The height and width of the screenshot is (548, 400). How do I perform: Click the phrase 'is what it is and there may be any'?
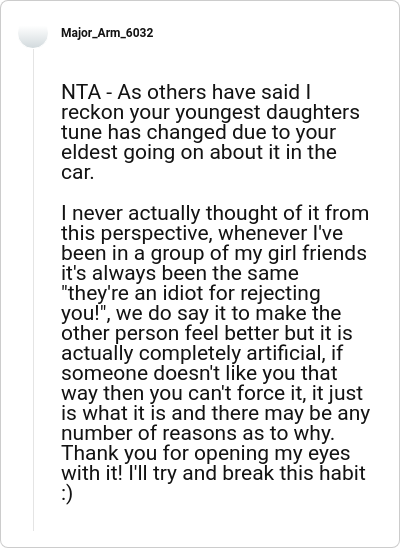[216, 413]
